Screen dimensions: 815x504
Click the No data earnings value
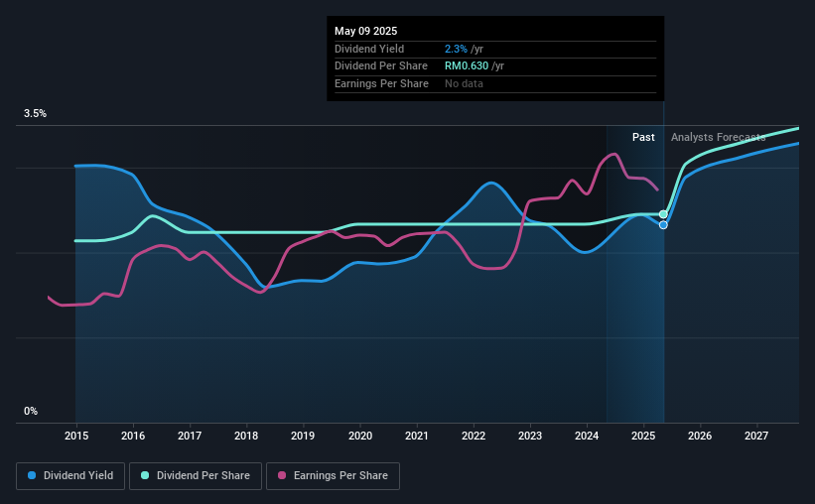coord(464,83)
